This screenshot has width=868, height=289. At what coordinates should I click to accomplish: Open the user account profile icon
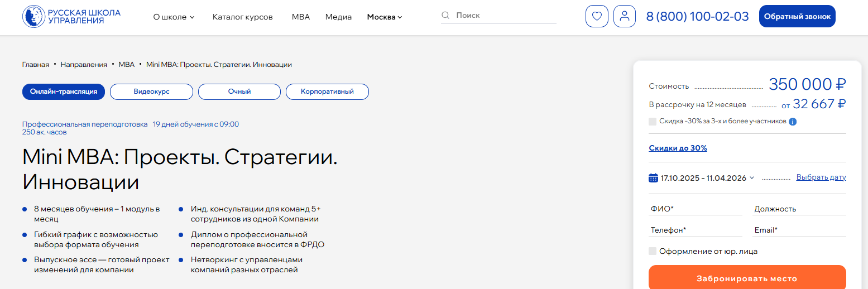pos(625,16)
